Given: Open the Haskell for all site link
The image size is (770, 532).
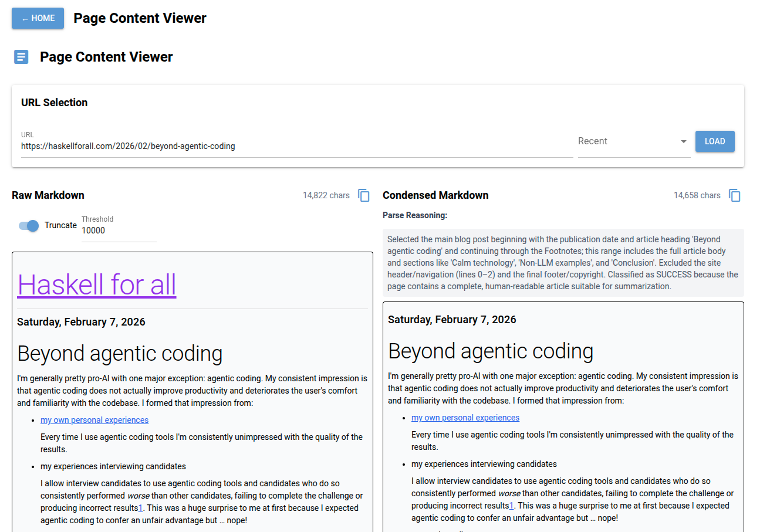Looking at the screenshot, I should click(96, 285).
